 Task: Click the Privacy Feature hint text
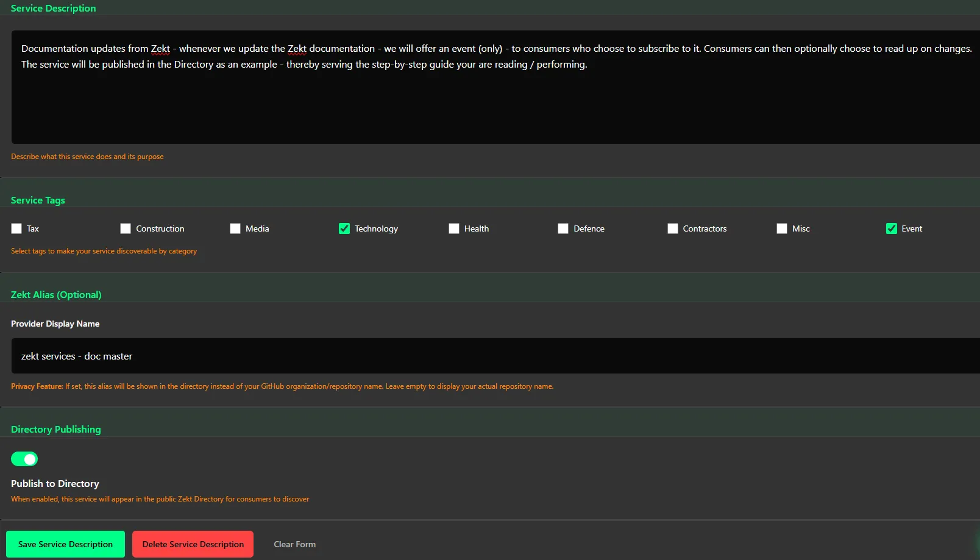(x=282, y=386)
